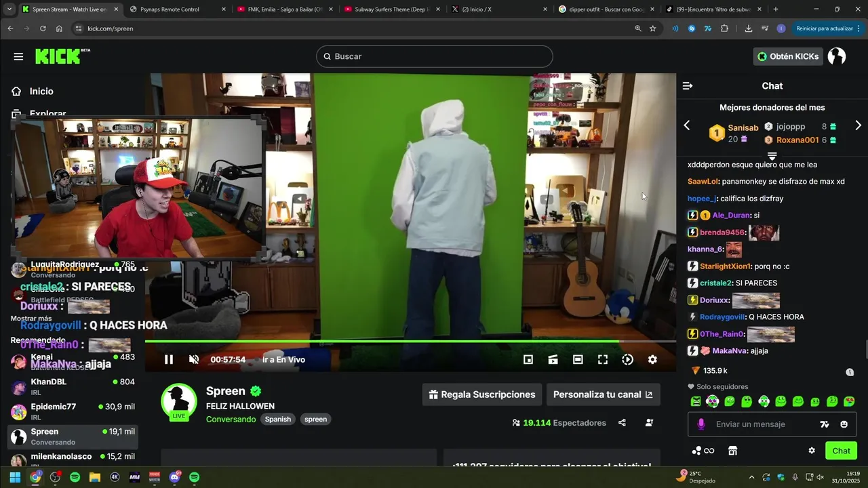The height and width of the screenshot is (488, 868).
Task: Collapse the top donors panel handle
Action: pyautogui.click(x=772, y=156)
